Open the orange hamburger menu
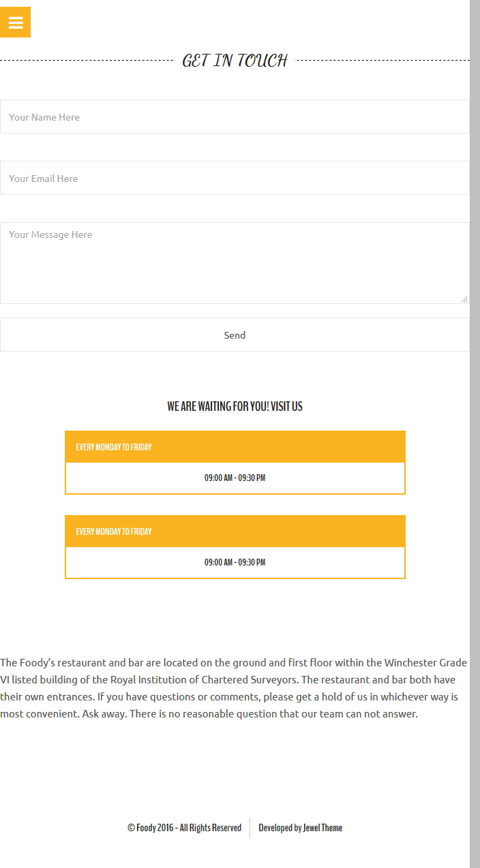The width and height of the screenshot is (480, 868). (15, 22)
